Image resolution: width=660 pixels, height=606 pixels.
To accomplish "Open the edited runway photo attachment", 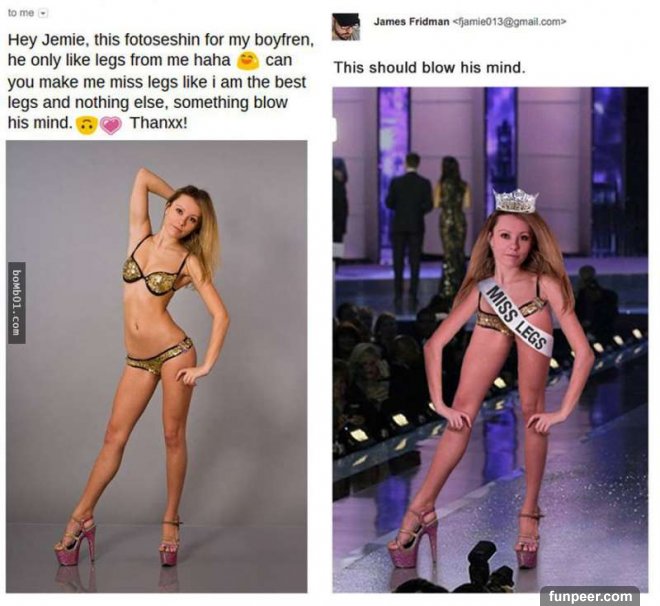I will tap(490, 340).
